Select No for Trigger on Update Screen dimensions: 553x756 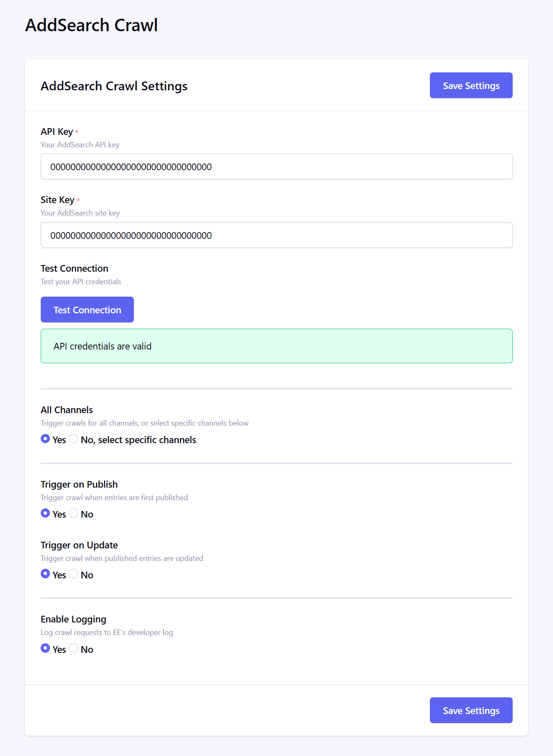coord(74,574)
